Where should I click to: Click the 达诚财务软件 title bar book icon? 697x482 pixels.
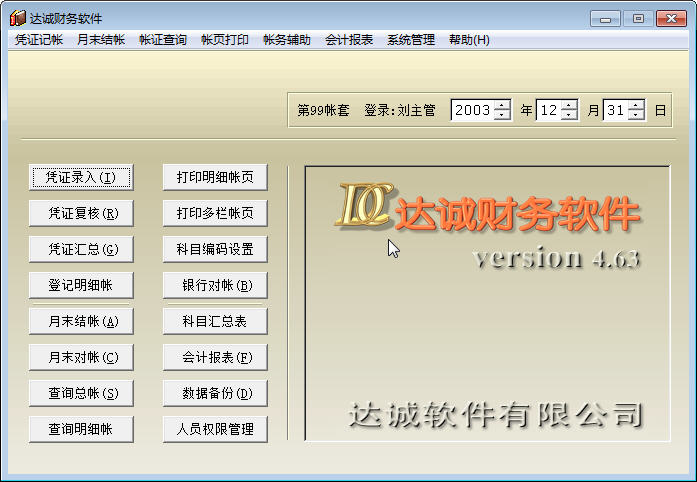(18, 18)
